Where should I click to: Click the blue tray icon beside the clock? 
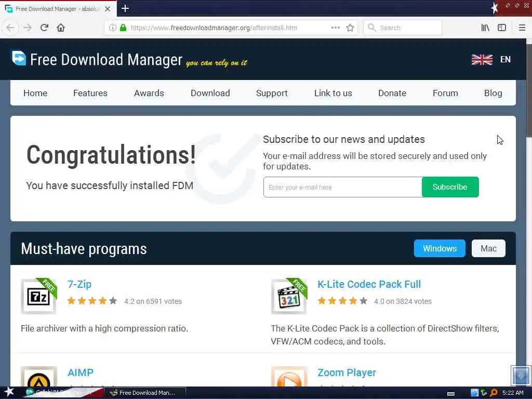(474, 393)
